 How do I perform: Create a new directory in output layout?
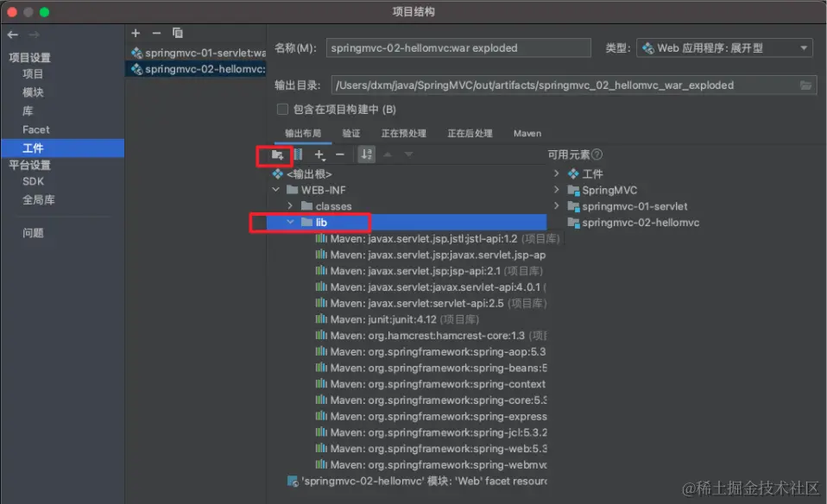(x=277, y=155)
